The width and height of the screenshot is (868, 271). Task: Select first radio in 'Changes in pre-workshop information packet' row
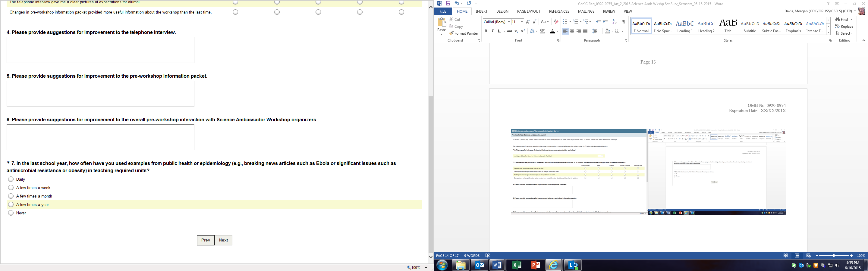[x=235, y=12]
